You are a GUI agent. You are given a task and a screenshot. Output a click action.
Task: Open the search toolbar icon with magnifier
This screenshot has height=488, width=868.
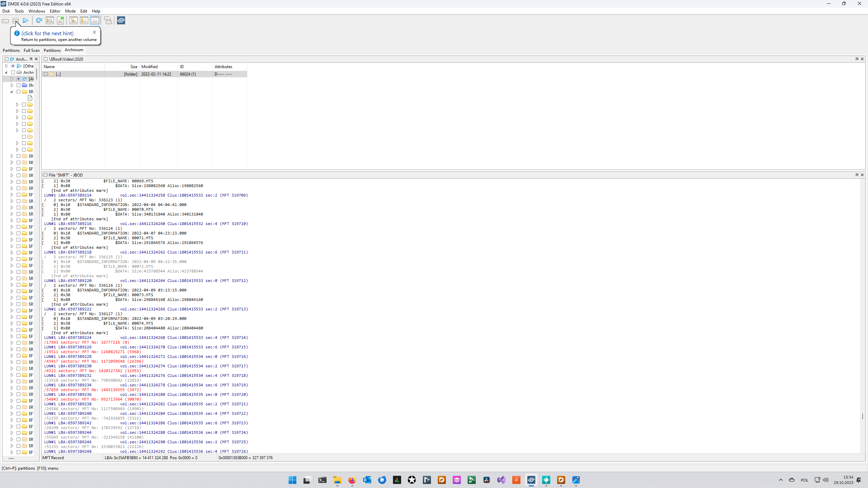pyautogui.click(x=50, y=21)
